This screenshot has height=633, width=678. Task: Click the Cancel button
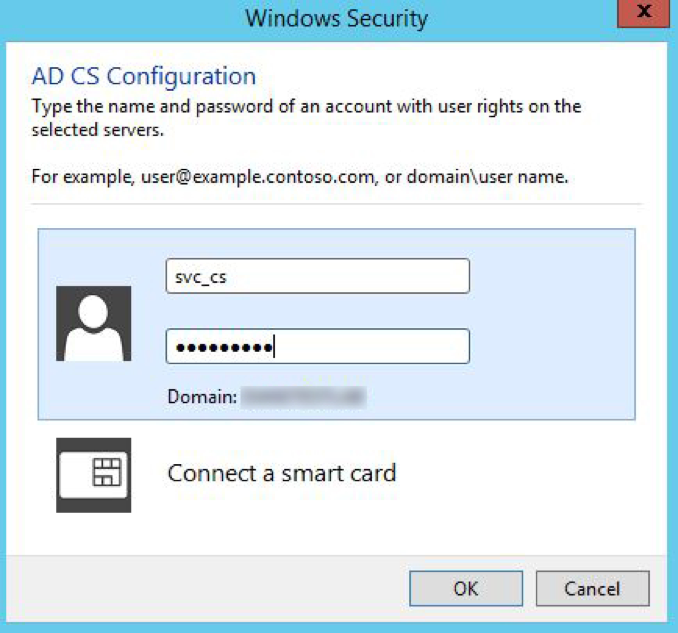pos(592,588)
